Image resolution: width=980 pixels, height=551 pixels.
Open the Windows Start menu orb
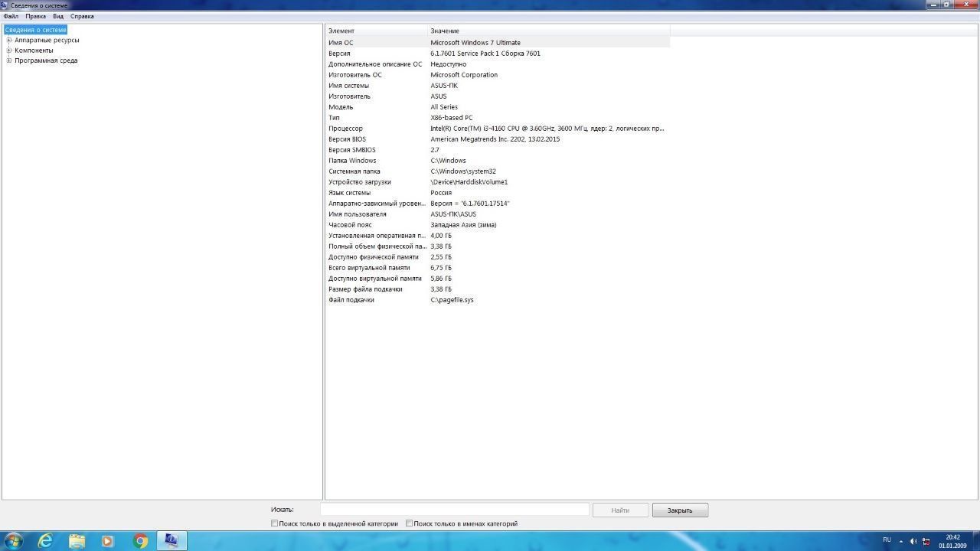tap(12, 541)
